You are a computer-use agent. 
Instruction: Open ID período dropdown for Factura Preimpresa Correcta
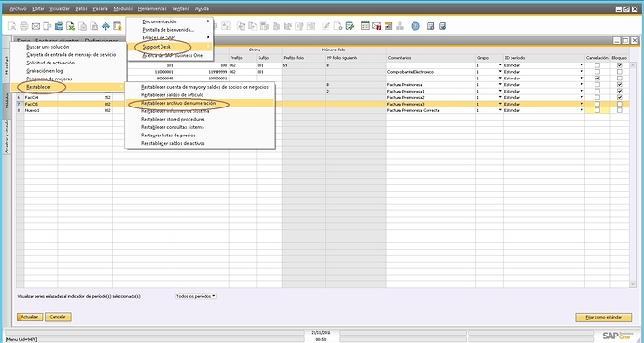coord(581,110)
